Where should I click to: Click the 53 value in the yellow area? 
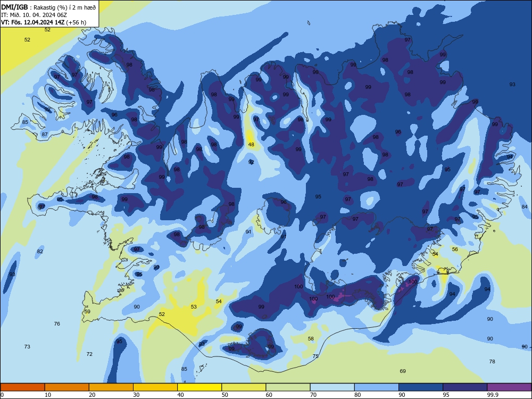(x=194, y=307)
